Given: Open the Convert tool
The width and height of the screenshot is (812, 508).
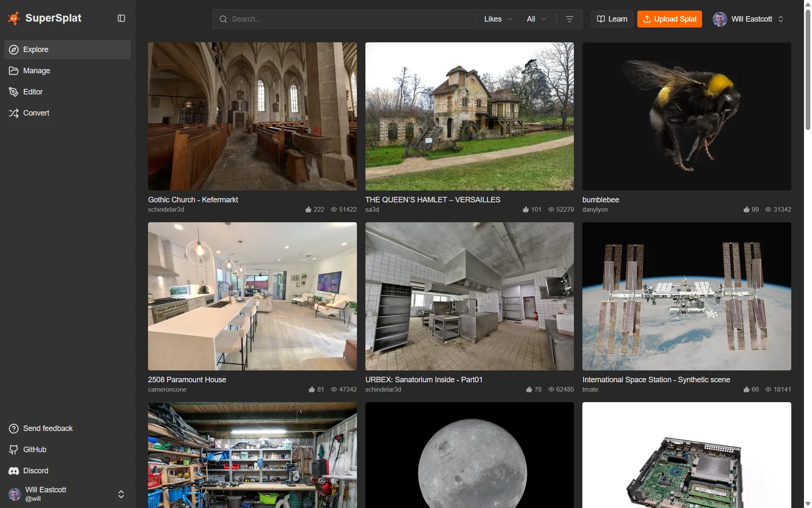Looking at the screenshot, I should 68,113.
